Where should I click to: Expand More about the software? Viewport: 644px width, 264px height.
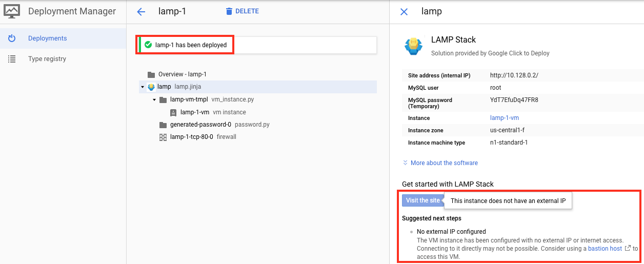(x=440, y=163)
